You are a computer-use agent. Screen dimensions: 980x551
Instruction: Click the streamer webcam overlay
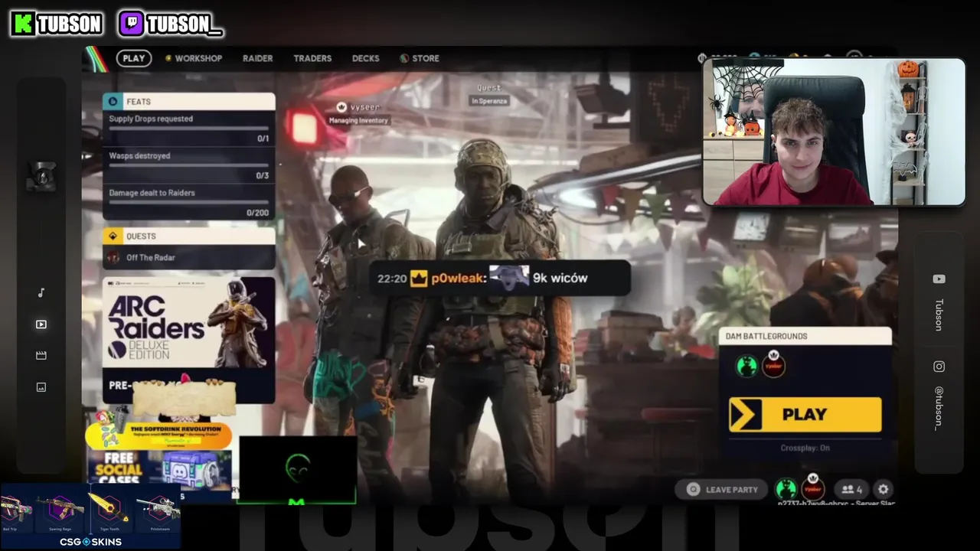click(x=835, y=132)
